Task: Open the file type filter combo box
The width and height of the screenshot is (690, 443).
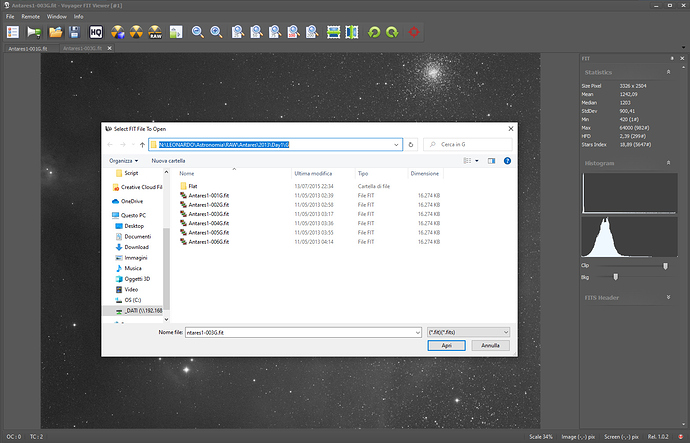Action: 469,332
